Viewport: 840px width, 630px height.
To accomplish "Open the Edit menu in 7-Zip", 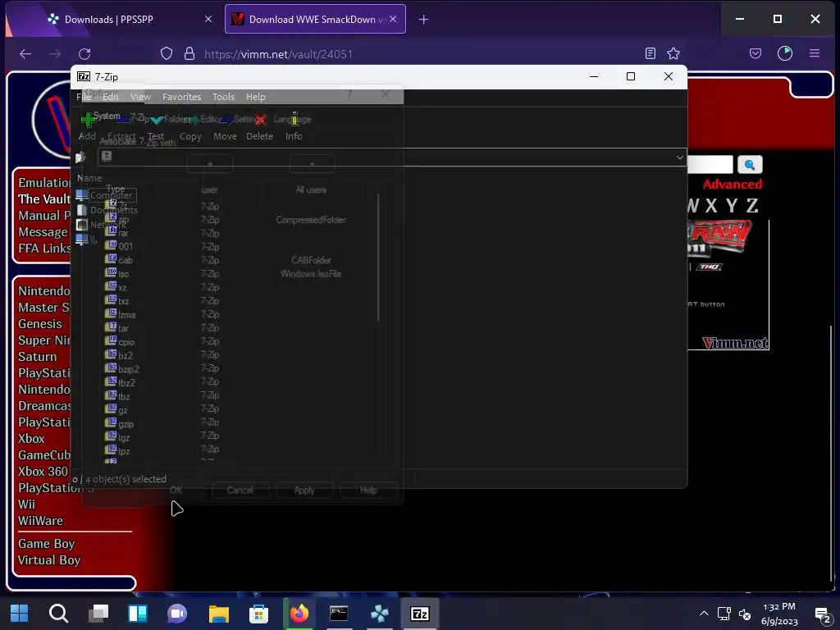I will (110, 97).
